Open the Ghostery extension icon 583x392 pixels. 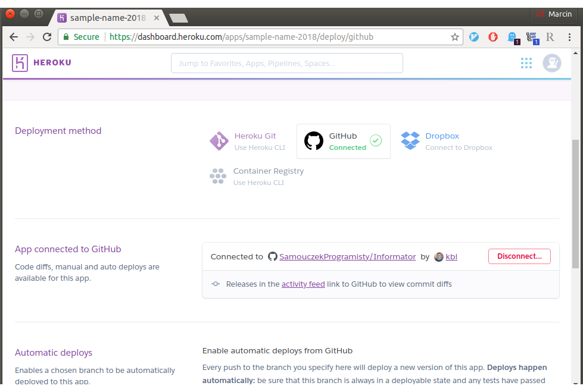coord(513,38)
